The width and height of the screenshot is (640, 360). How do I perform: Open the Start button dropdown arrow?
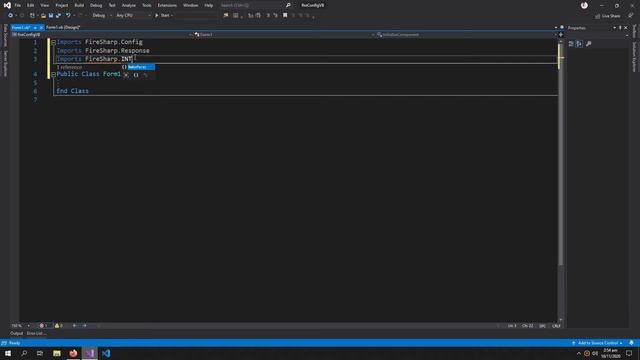coord(172,16)
